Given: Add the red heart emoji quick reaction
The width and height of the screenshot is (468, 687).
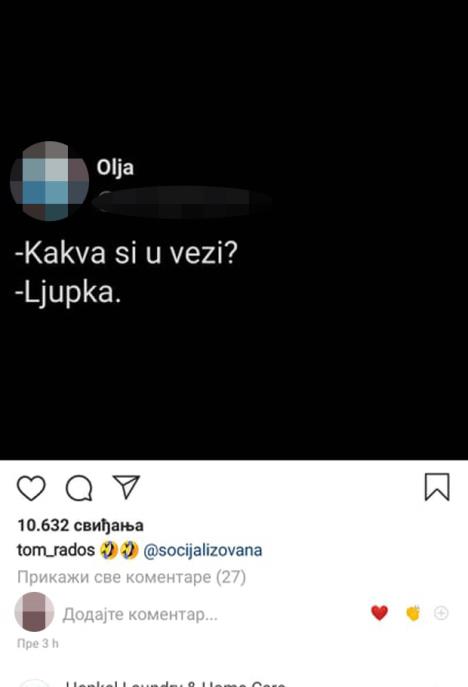Looking at the screenshot, I should pyautogui.click(x=379, y=613).
